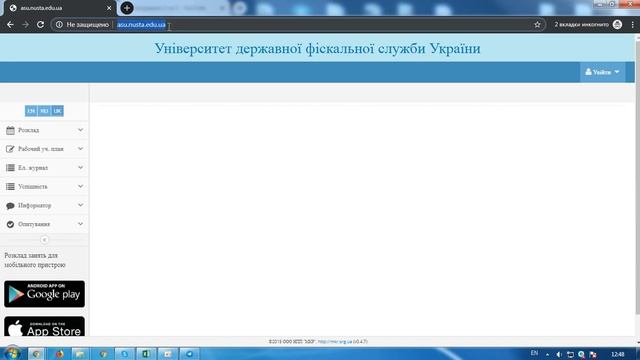Click the list icon next to Ел. журнал
The height and width of the screenshot is (360, 640).
[x=10, y=168]
